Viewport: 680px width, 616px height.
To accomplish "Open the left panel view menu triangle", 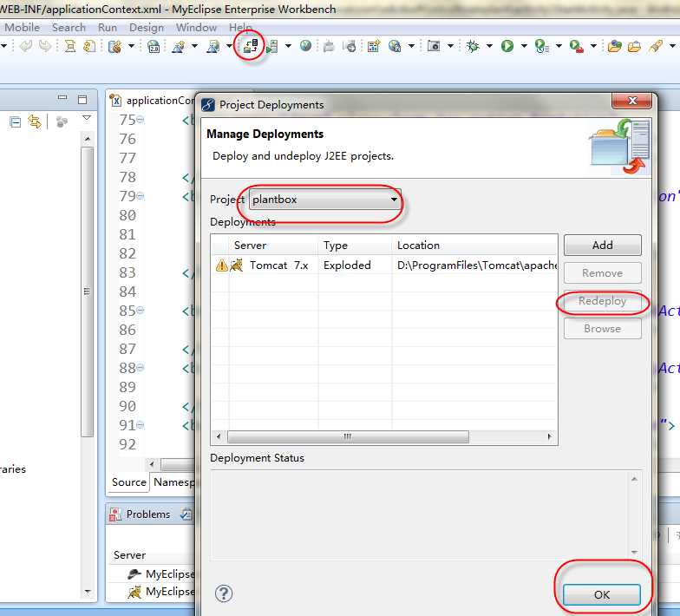I will [x=87, y=118].
